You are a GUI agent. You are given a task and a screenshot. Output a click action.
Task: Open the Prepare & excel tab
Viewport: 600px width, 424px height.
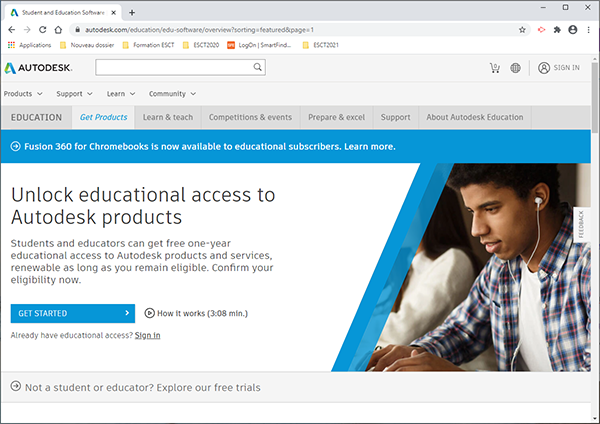[x=336, y=117]
